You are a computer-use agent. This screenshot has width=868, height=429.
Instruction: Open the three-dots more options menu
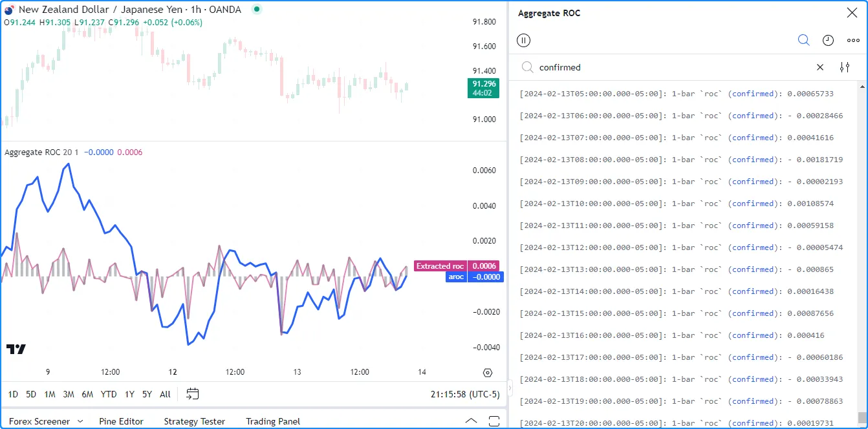pos(853,40)
